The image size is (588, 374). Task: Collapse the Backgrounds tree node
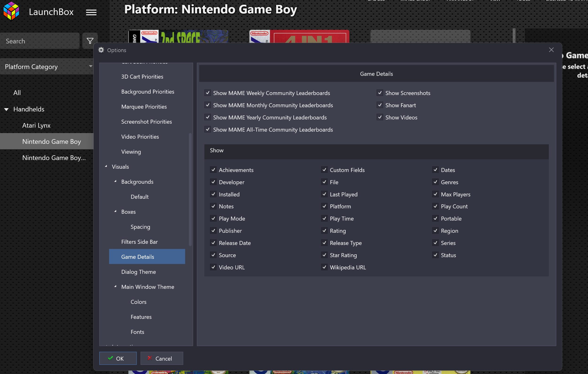click(x=115, y=181)
